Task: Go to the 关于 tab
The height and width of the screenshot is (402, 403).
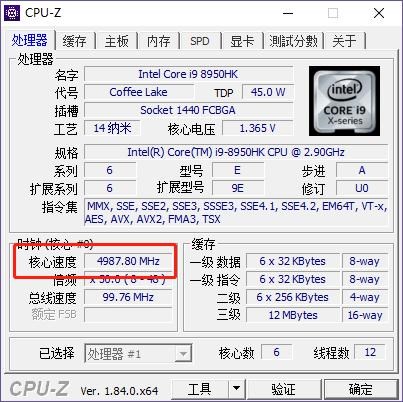Action: pos(345,41)
